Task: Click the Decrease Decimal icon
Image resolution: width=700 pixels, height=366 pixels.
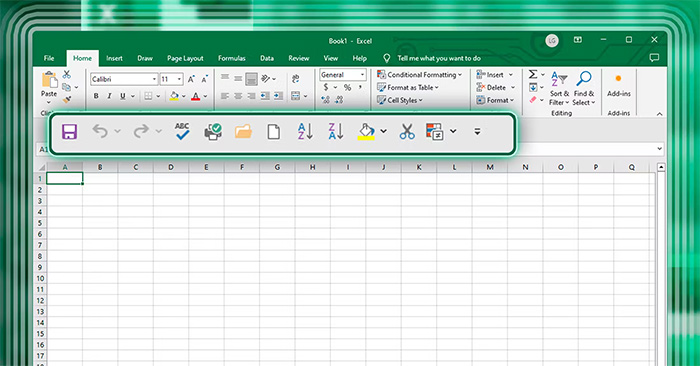Action: click(x=339, y=100)
